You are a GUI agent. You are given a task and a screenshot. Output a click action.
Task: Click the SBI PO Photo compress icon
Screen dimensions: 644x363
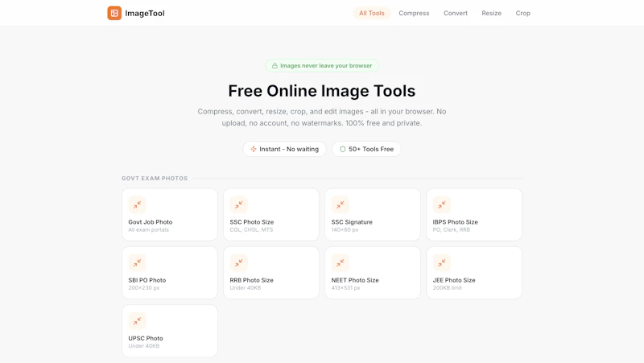[x=137, y=263]
